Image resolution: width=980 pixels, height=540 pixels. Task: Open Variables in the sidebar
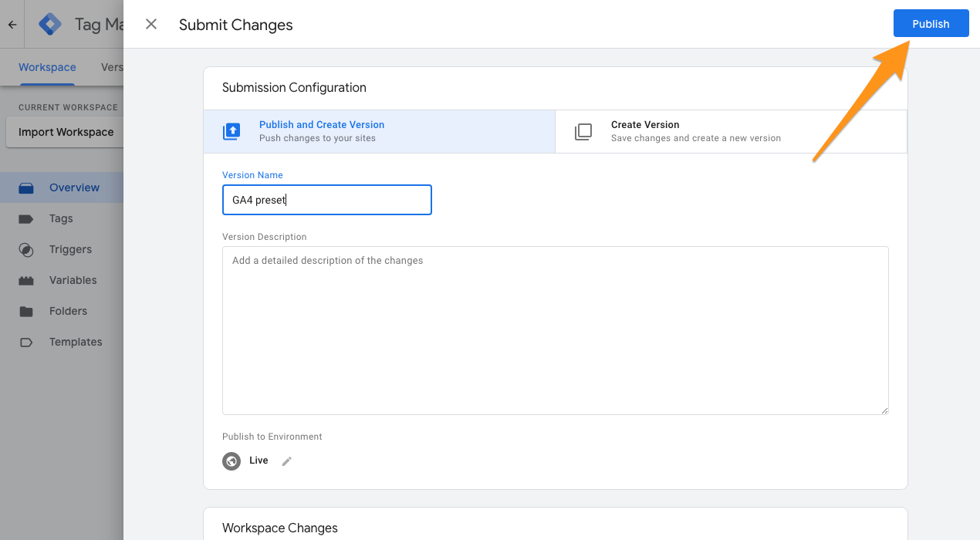tap(62, 280)
